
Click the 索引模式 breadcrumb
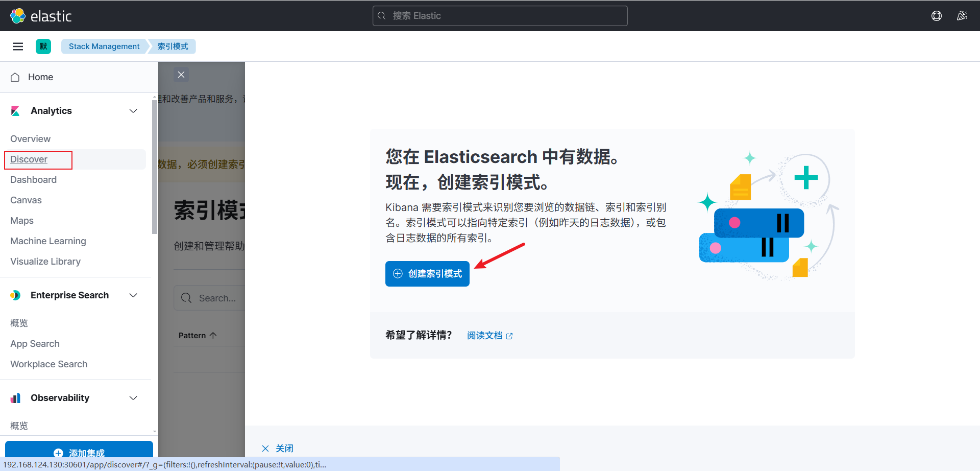click(173, 46)
